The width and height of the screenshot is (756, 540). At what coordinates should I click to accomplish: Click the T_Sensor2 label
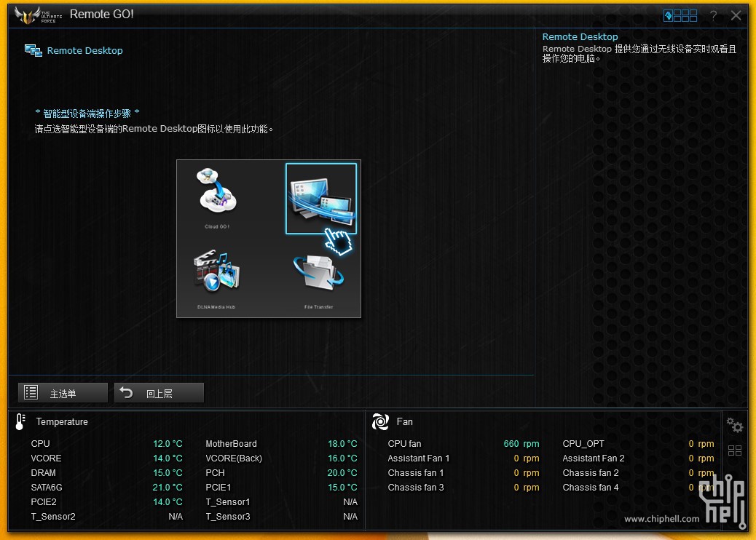pyautogui.click(x=53, y=517)
